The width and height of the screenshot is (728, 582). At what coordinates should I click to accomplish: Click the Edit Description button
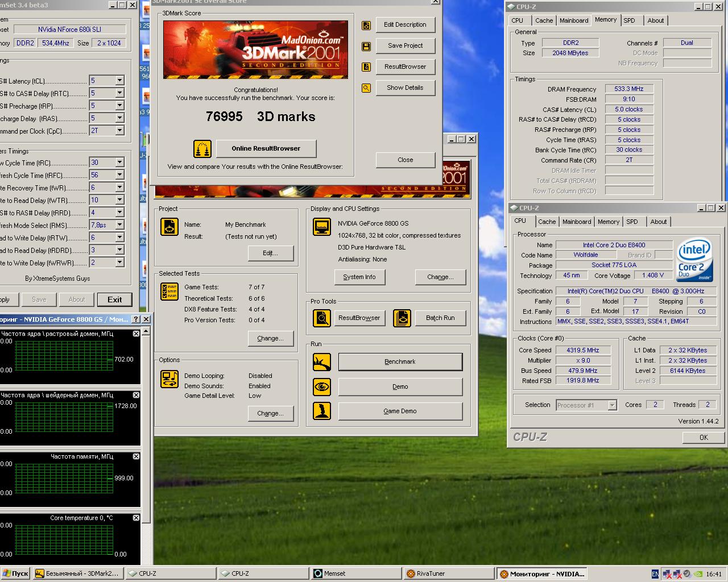pyautogui.click(x=405, y=24)
